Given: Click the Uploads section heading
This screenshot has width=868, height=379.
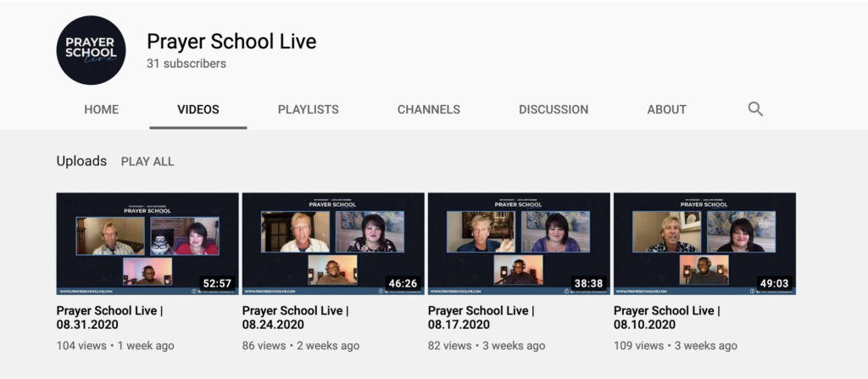Looking at the screenshot, I should 81,161.
